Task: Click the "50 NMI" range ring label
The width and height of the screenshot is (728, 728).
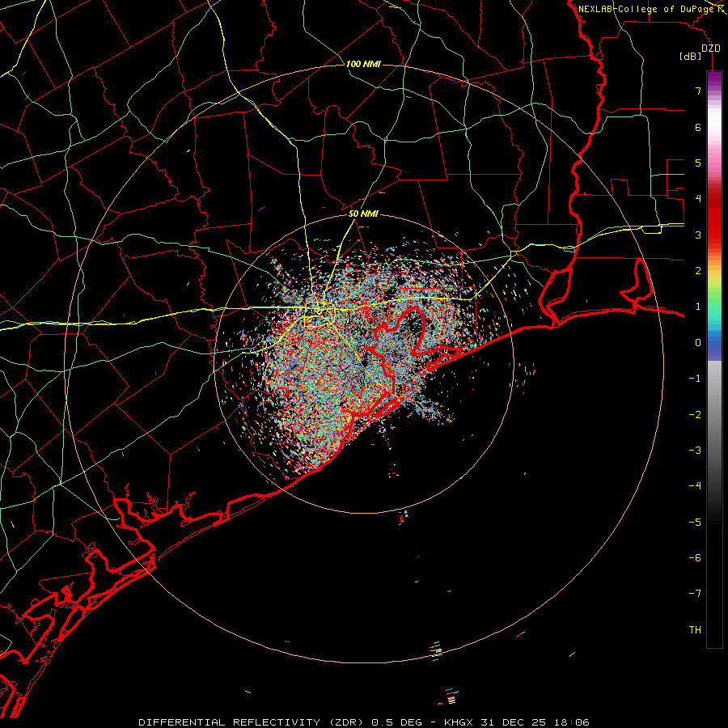Action: [x=363, y=214]
